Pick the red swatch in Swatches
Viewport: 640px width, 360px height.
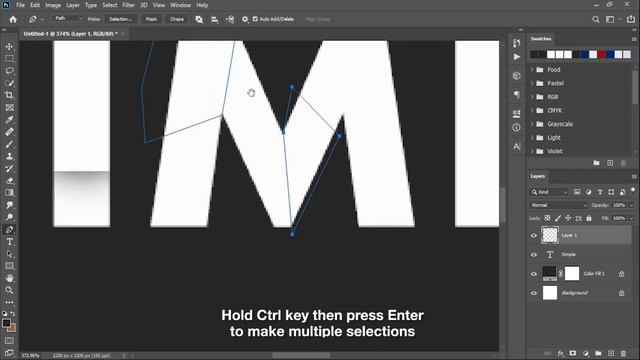point(602,54)
